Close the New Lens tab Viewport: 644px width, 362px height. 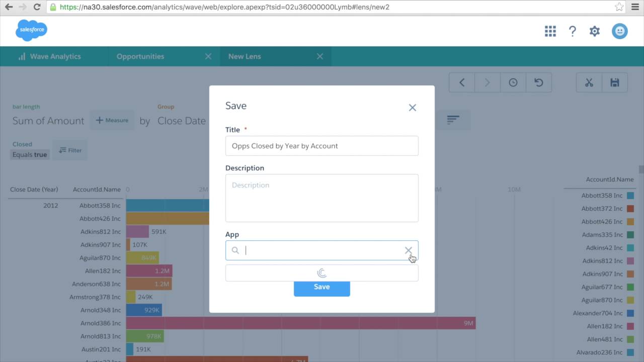pyautogui.click(x=320, y=56)
